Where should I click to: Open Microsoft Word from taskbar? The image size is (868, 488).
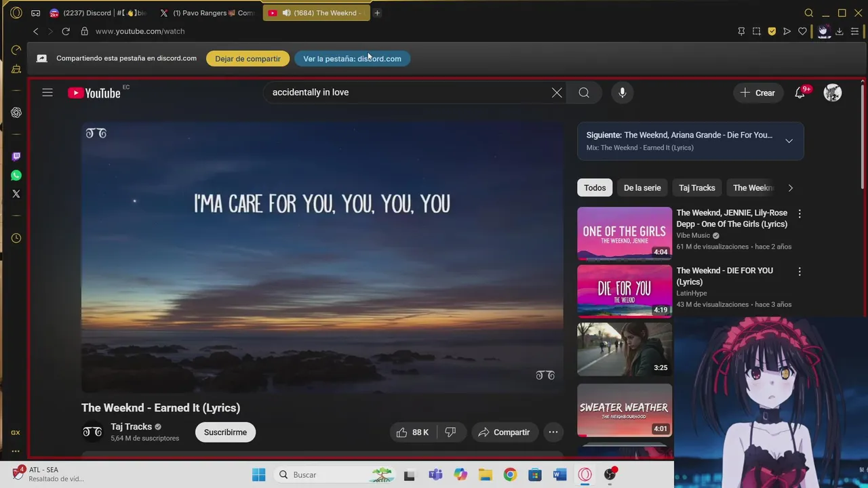pyautogui.click(x=559, y=474)
